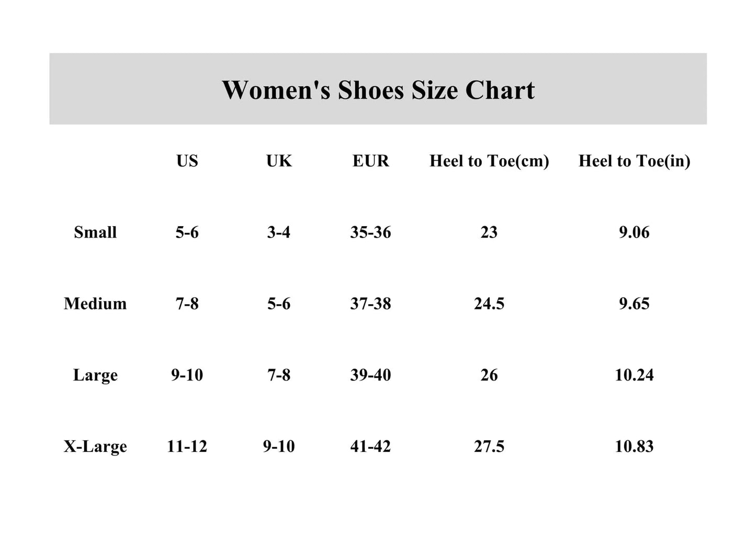The image size is (756, 534).
Task: Click the EUR 35-36 cell
Action: pos(370,232)
